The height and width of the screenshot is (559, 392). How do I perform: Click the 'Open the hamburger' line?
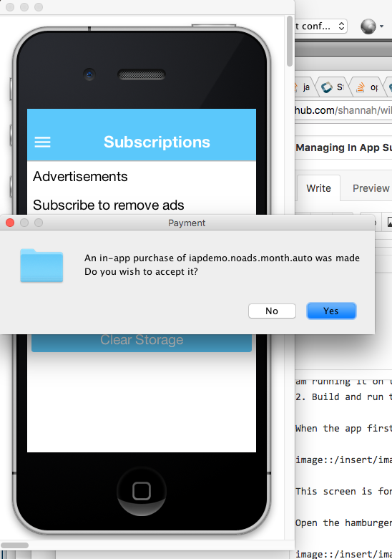coord(343,522)
